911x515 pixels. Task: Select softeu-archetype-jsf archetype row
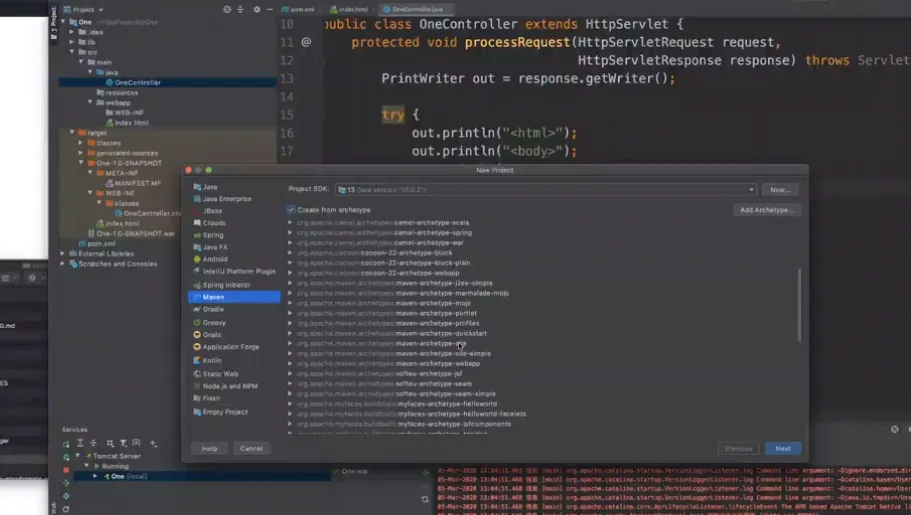click(379, 374)
